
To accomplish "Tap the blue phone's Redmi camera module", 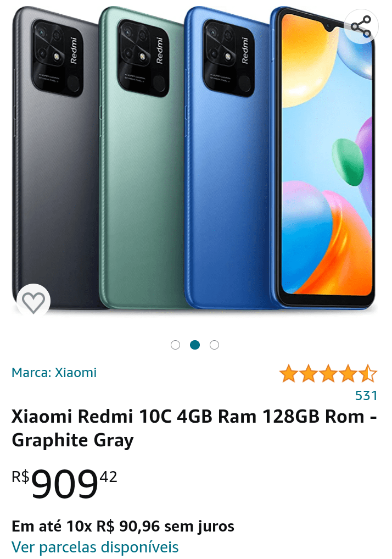I will (x=229, y=58).
